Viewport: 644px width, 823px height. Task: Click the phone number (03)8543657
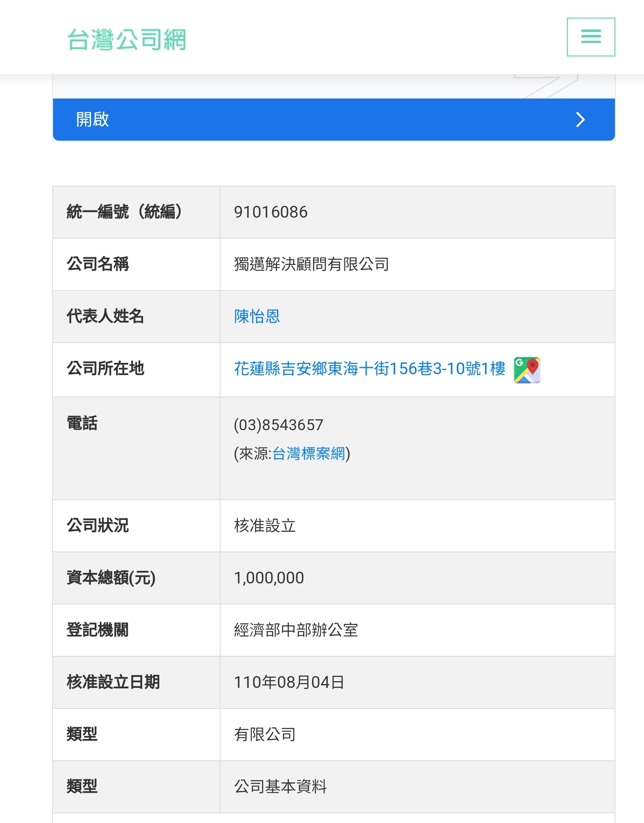point(278,425)
